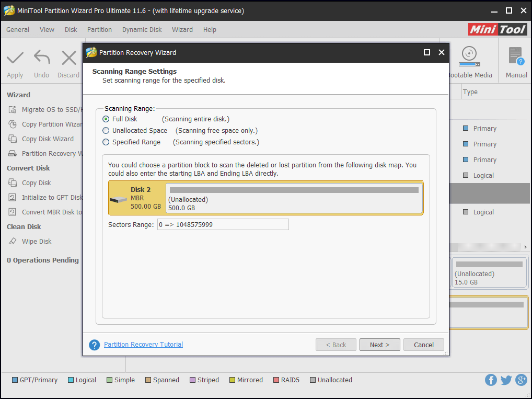Image resolution: width=532 pixels, height=399 pixels.
Task: Launch Copy Partition Wizard from sidebar
Action: point(45,124)
